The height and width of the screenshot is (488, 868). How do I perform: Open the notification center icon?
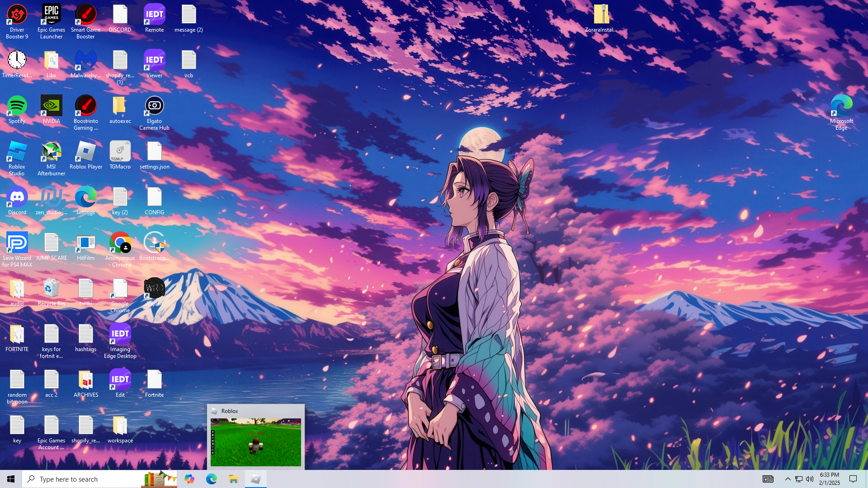(853, 479)
